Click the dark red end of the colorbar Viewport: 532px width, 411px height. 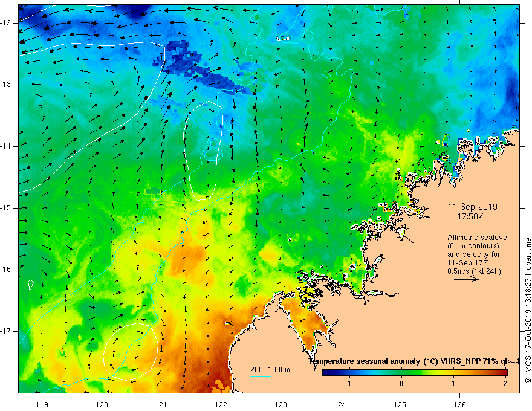pyautogui.click(x=504, y=373)
